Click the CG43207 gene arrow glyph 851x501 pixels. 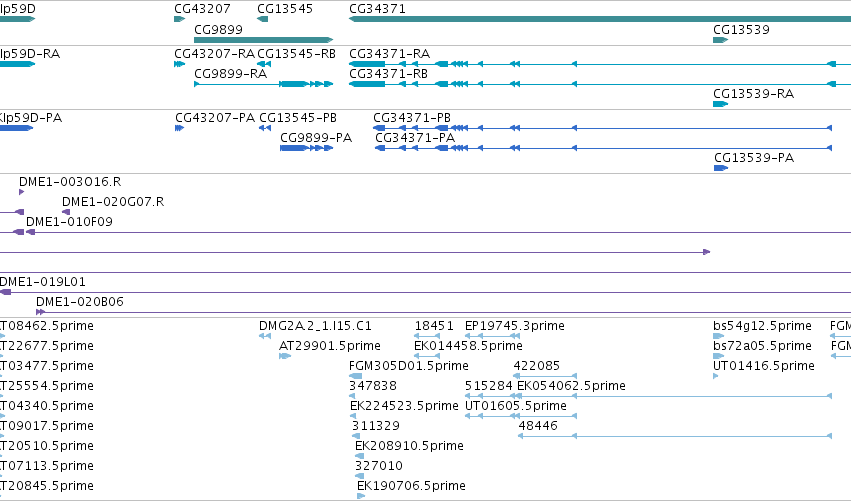[180, 19]
